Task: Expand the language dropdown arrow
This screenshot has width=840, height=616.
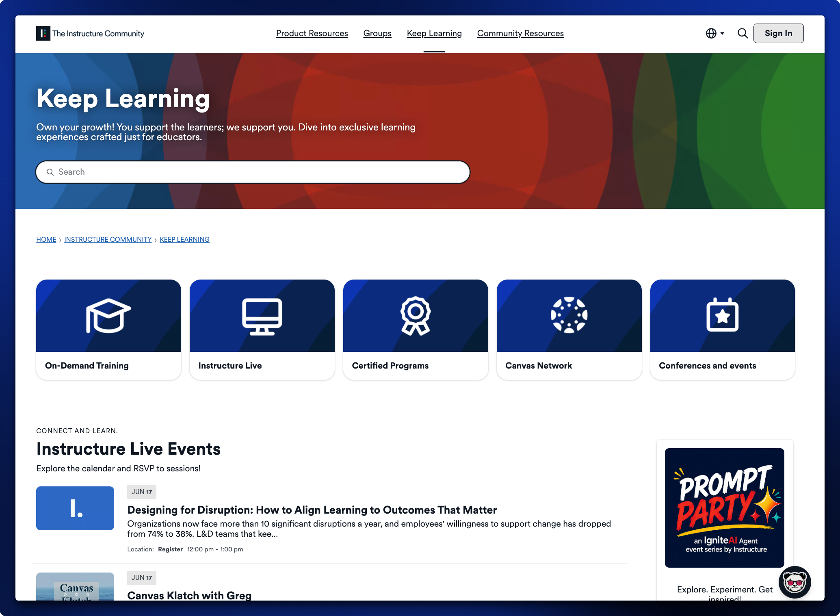Action: pyautogui.click(x=722, y=33)
